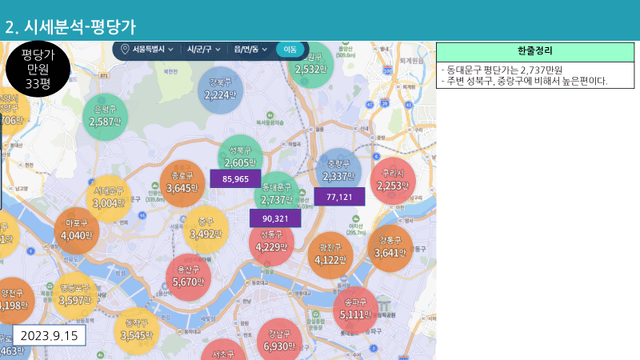Viewport: 640px width, 360px height.
Task: Click the location pin icon in search bar
Action: point(125,49)
